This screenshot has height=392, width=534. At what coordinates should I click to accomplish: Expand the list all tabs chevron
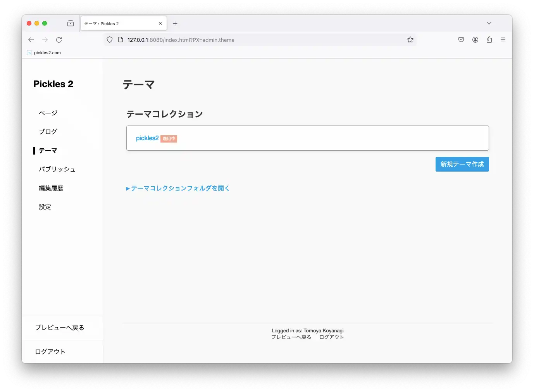point(489,23)
